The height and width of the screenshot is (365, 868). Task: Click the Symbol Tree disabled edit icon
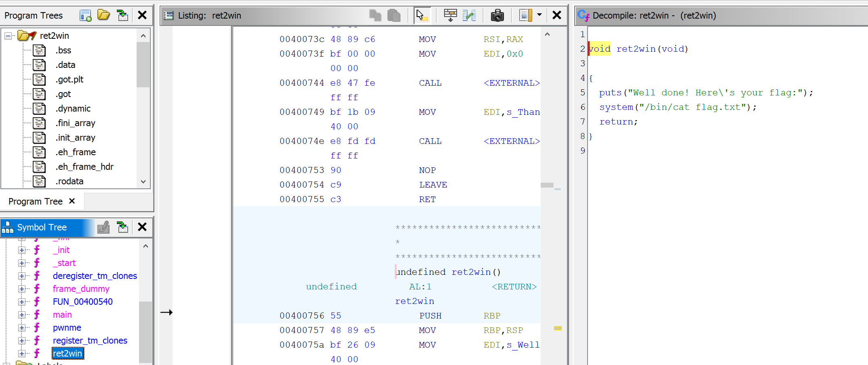pyautogui.click(x=104, y=227)
